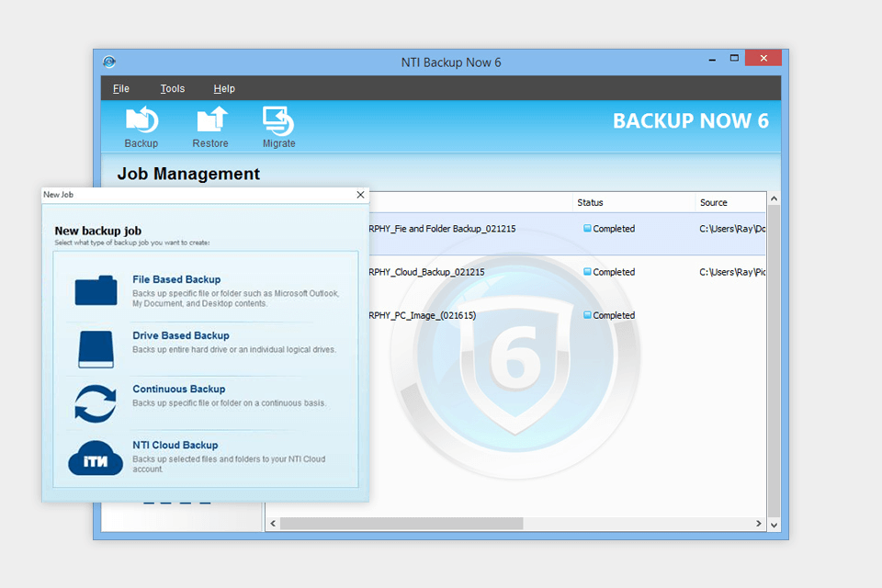Screen dimensions: 882x588
Task: Close the New Job dialog
Action: tap(360, 194)
